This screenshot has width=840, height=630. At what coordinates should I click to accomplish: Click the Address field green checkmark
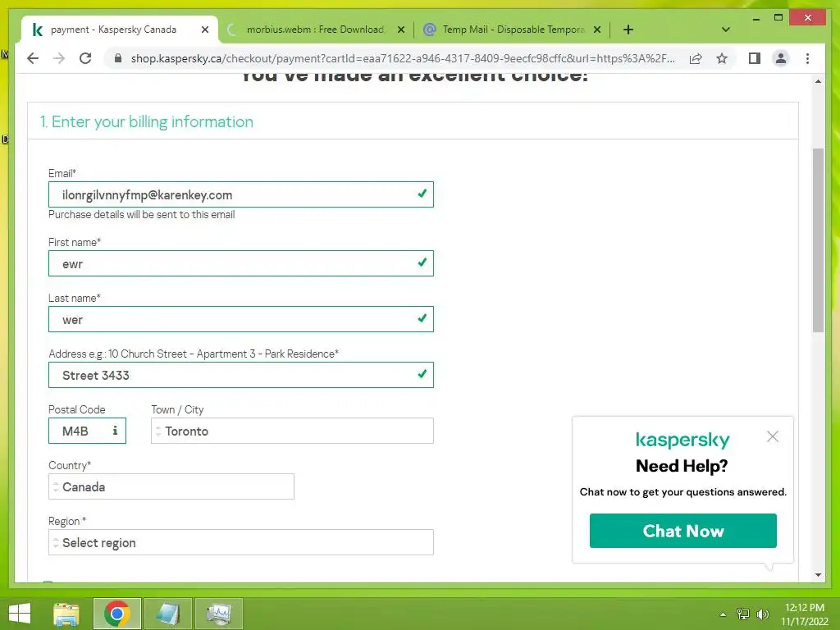click(x=422, y=374)
